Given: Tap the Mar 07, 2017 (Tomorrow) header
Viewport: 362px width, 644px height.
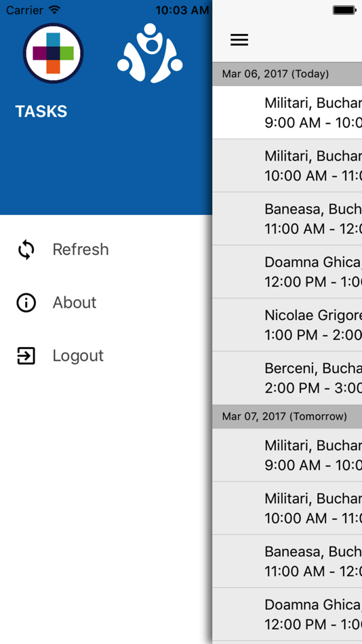Looking at the screenshot, I should tap(287, 416).
